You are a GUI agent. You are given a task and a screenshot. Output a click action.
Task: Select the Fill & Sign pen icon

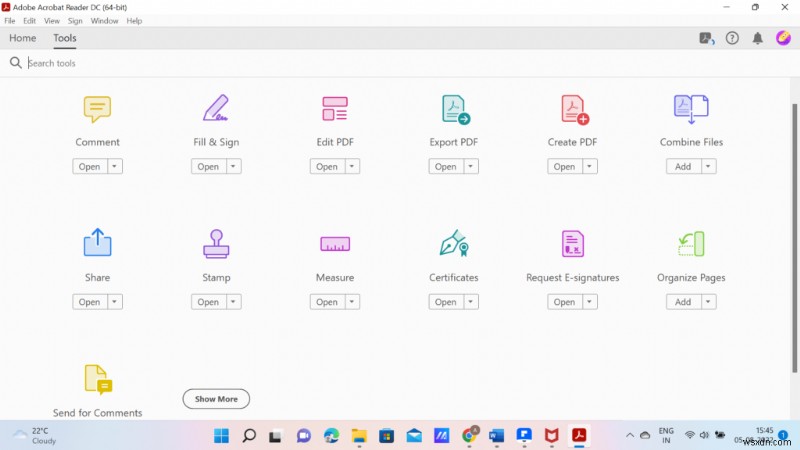point(216,108)
